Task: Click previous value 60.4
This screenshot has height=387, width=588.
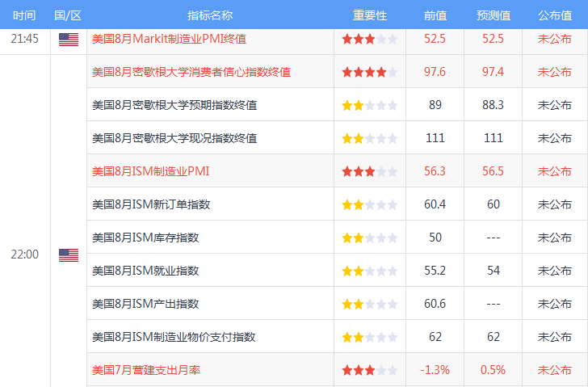Action: (x=435, y=204)
